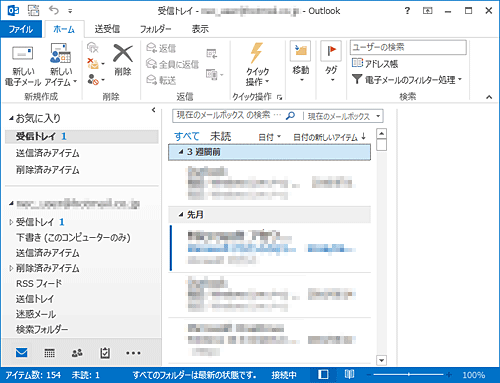Open クイック操作 lightning bolt

click(x=257, y=64)
